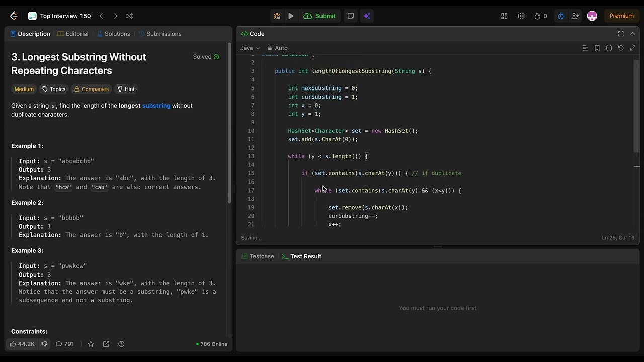Screen dimensions: 644x362
Task: Click the editor text alignment lines icon
Action: point(585,48)
